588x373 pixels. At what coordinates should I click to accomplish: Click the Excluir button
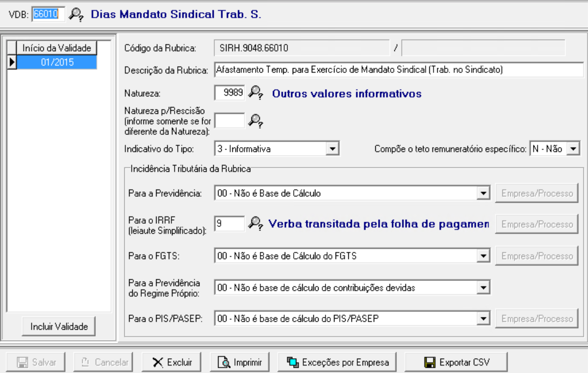(x=171, y=362)
